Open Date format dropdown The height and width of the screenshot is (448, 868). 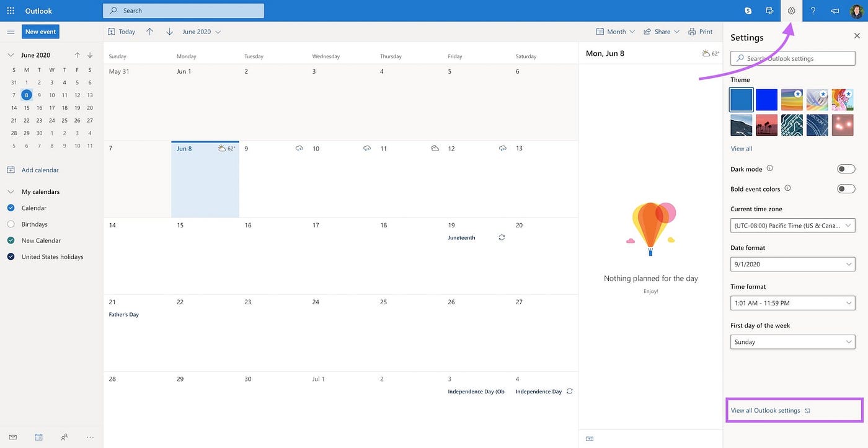792,264
